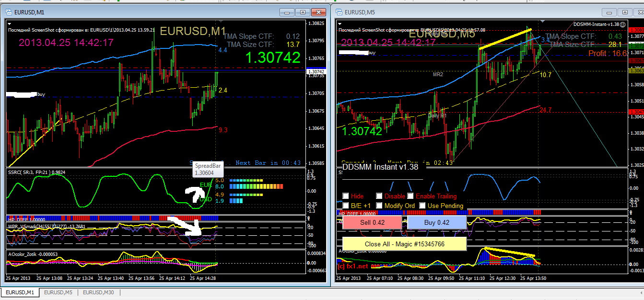Click the Sell 0.42 button
Viewport: 644px width, 300px height.
click(372, 222)
